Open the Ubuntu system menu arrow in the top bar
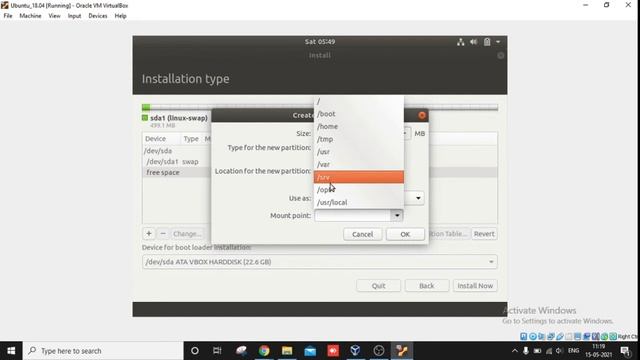This screenshot has width=640, height=360. click(x=498, y=42)
